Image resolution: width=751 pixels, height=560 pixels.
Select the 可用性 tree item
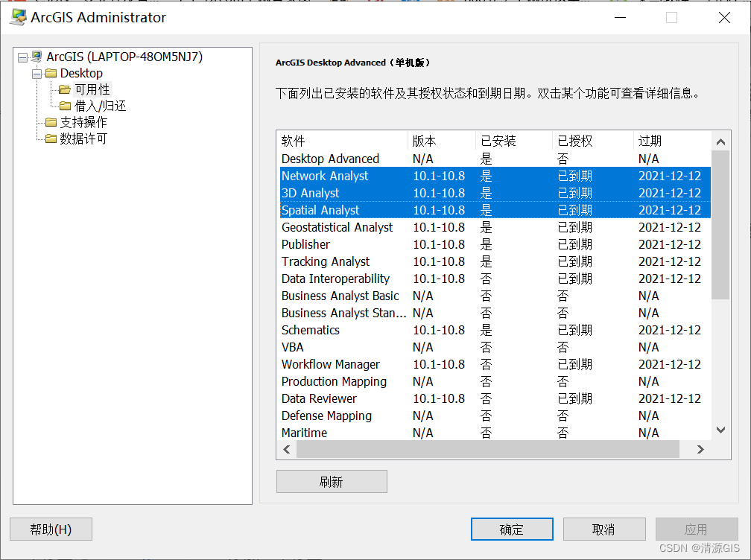pyautogui.click(x=92, y=89)
